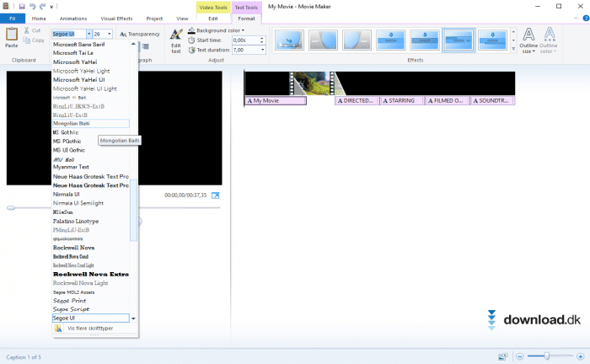Click the partially hidden paragraph alignment icon
Viewport: 590px width, 364px height.
(x=145, y=46)
